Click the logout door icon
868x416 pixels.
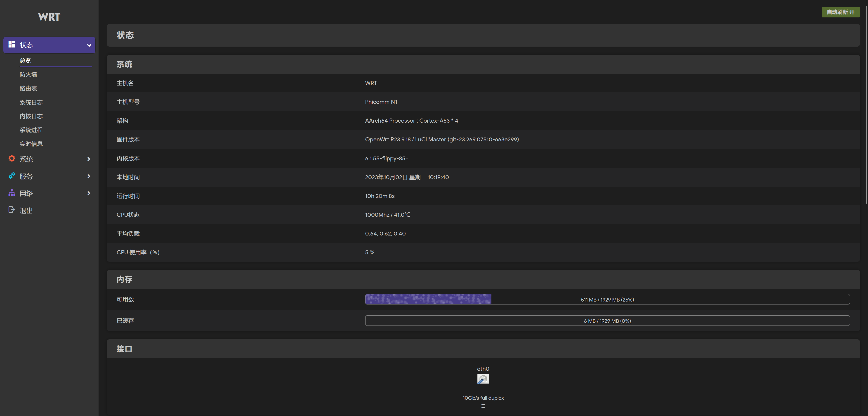[x=12, y=210]
